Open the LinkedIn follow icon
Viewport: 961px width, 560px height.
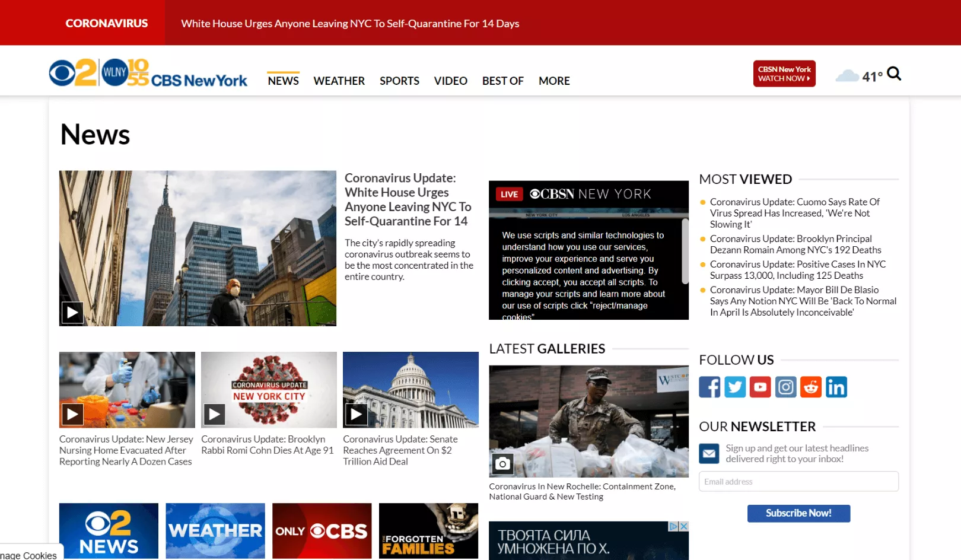click(x=836, y=387)
